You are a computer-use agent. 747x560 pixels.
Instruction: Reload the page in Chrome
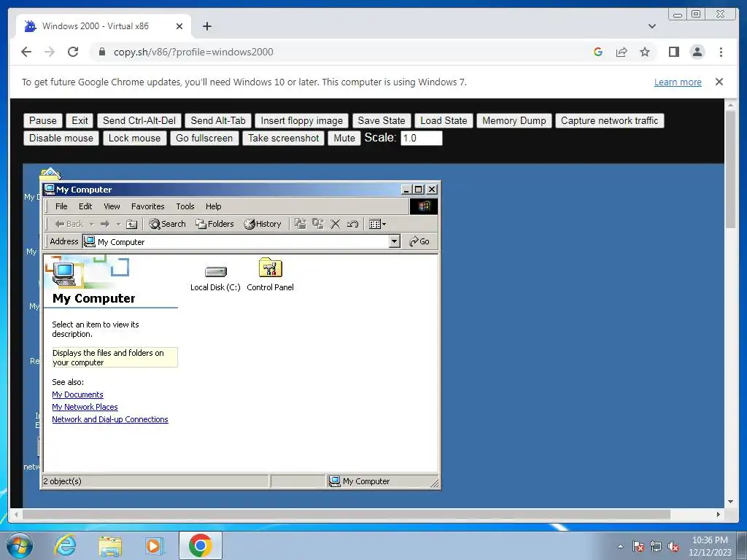tap(73, 52)
